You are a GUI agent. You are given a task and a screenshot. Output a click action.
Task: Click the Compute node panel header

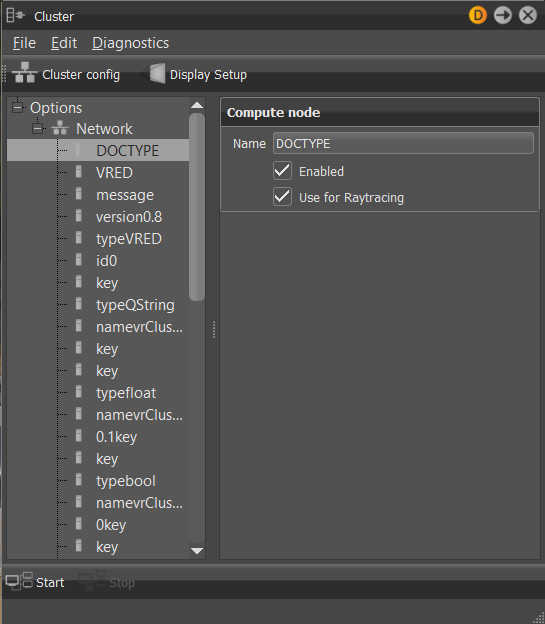(380, 112)
